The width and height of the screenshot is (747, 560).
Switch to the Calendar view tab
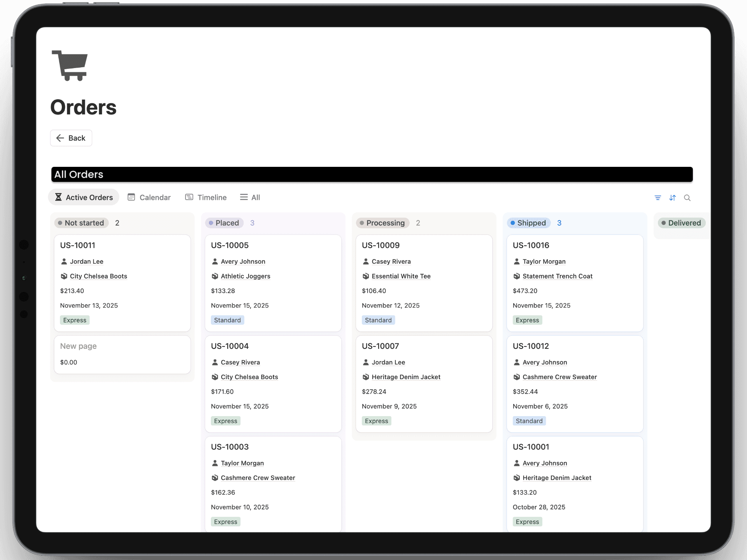[x=149, y=197]
